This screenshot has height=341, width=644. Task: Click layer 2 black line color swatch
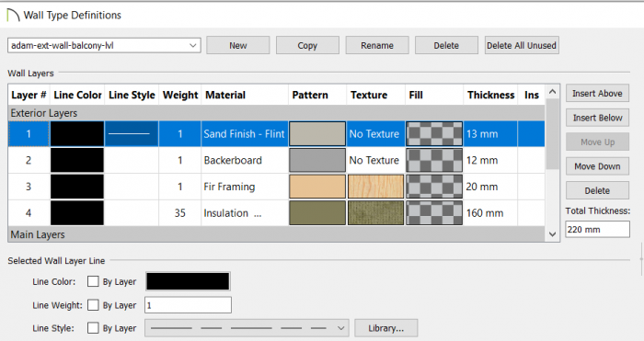click(77, 160)
